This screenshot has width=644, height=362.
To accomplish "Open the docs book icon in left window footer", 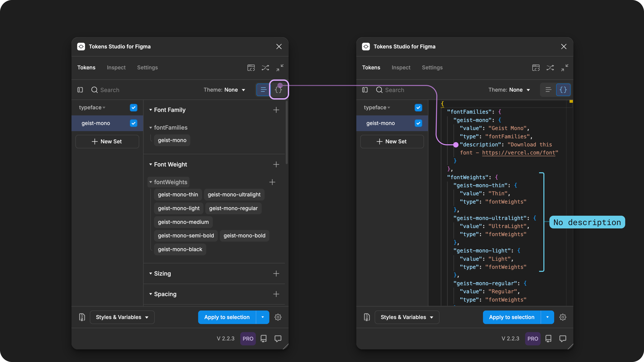I will [263, 339].
